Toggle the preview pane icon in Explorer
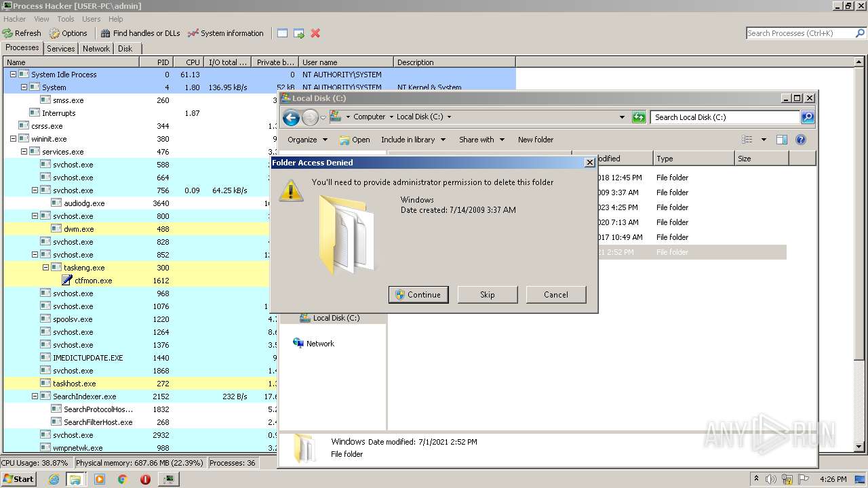The image size is (868, 488). click(x=782, y=140)
